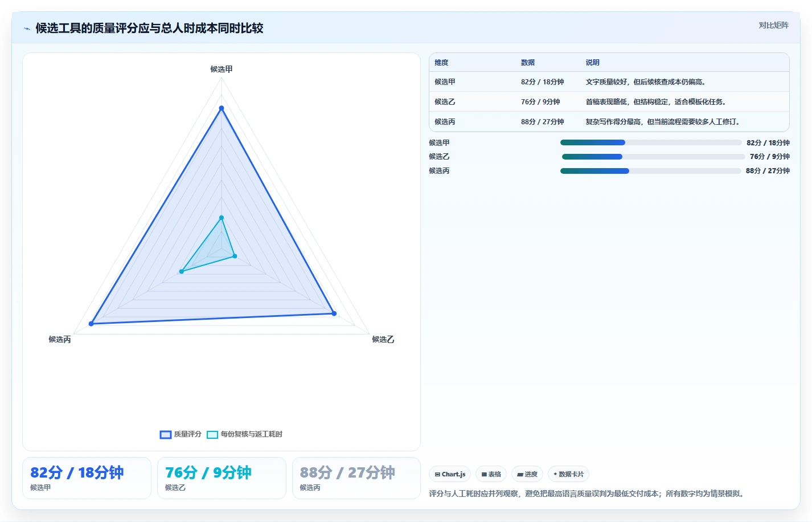Viewport: 812px width, 522px height.
Task: Click table cell 82分 / 18分钟
Action: (x=542, y=82)
